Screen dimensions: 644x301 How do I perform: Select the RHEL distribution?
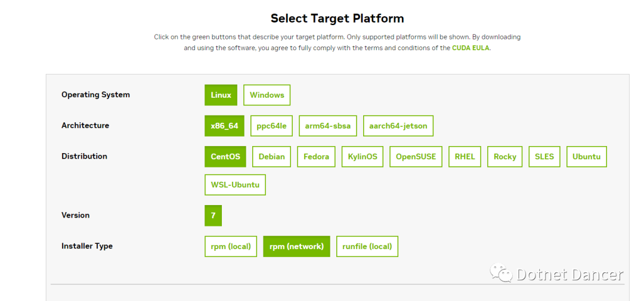coord(465,157)
